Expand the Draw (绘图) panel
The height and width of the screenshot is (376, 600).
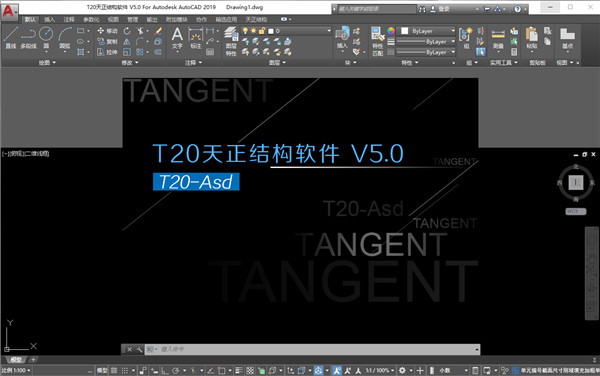tap(47, 62)
